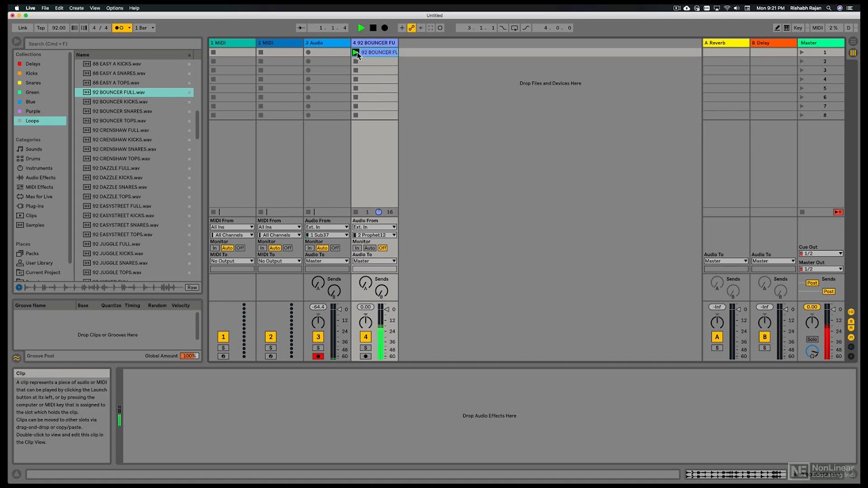Show the Session view selector icon
868x488 pixels.
pyautogui.click(x=853, y=52)
